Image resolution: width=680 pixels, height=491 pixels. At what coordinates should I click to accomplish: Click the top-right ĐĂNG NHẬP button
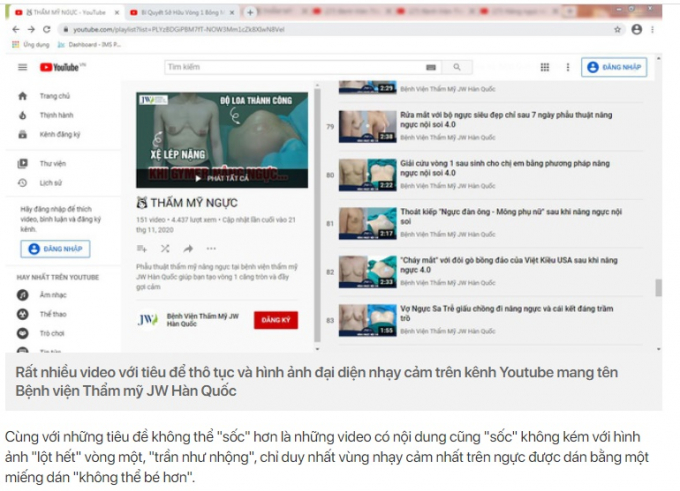point(614,67)
